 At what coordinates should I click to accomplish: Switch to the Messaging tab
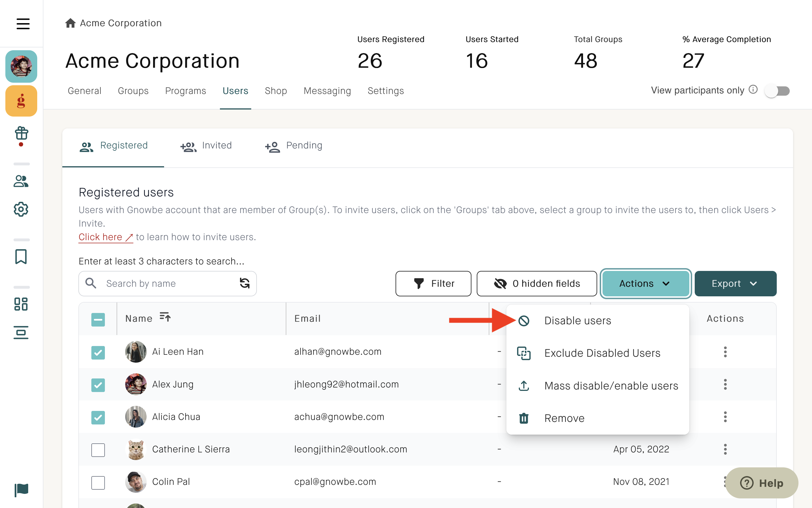327,91
